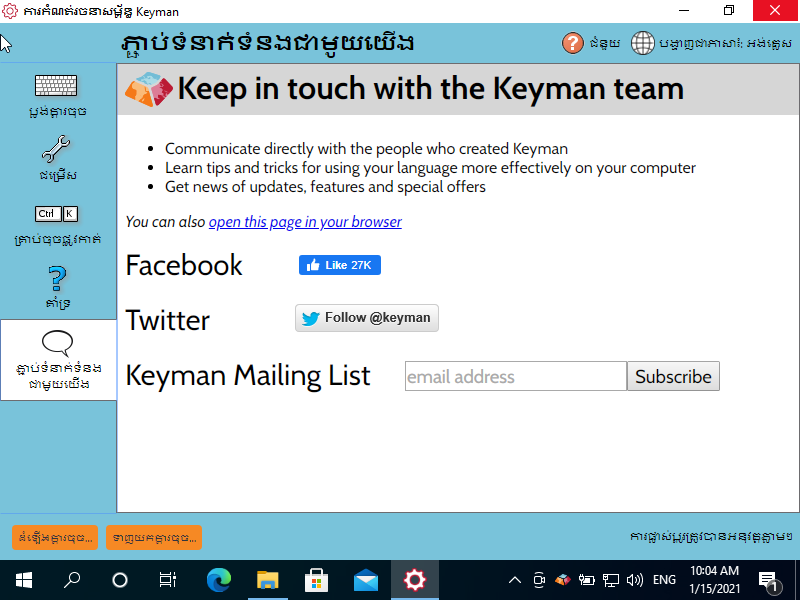Open Task View icon
This screenshot has height=600, width=800.
168,580
